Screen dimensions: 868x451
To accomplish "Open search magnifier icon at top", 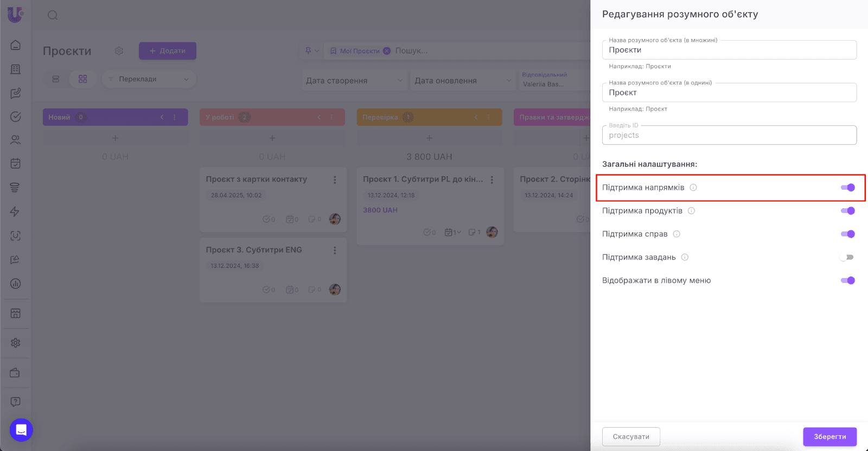I will 53,15.
